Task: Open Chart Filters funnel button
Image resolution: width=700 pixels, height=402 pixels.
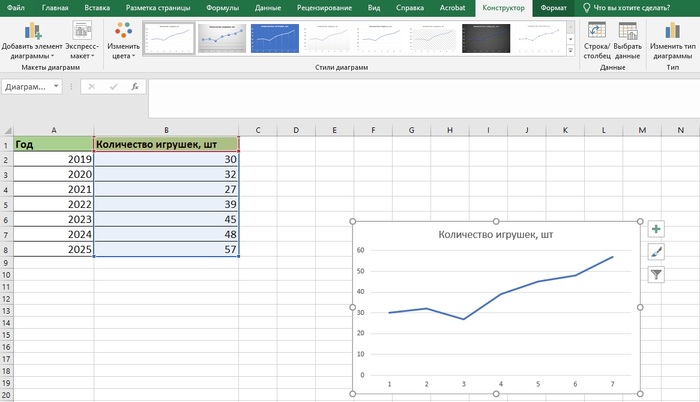Action: 657,273
